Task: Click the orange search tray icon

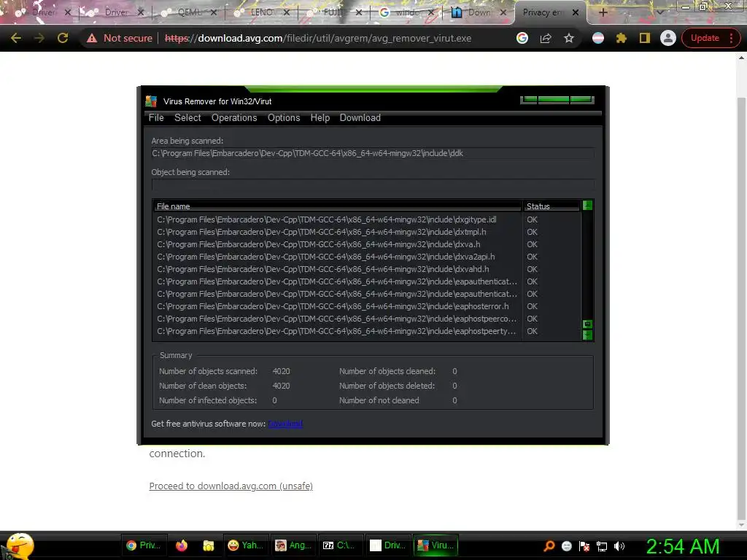Action: [549, 545]
